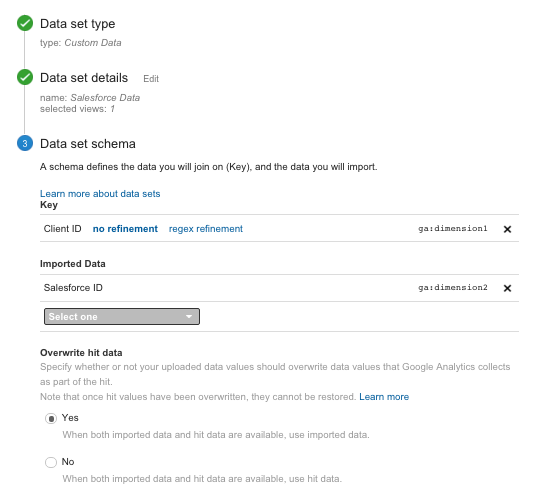The width and height of the screenshot is (535, 503).
Task: Select the Yes overwrite hit data option
Action: pyautogui.click(x=51, y=418)
